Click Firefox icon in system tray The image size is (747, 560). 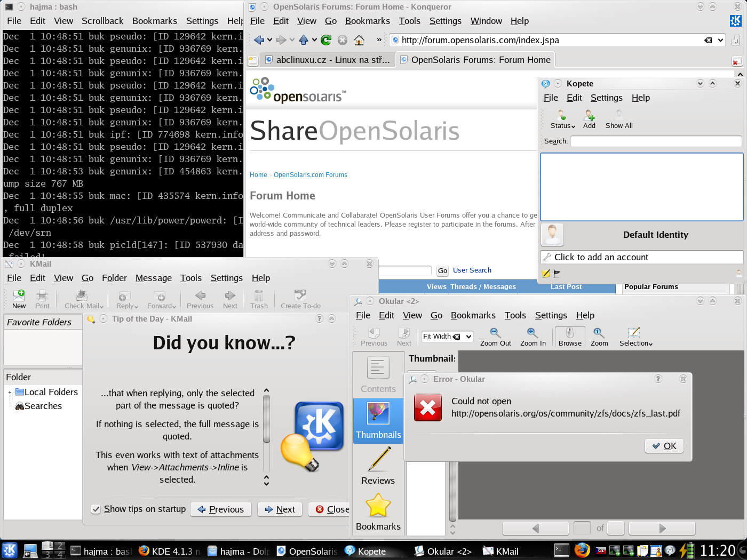click(x=582, y=550)
